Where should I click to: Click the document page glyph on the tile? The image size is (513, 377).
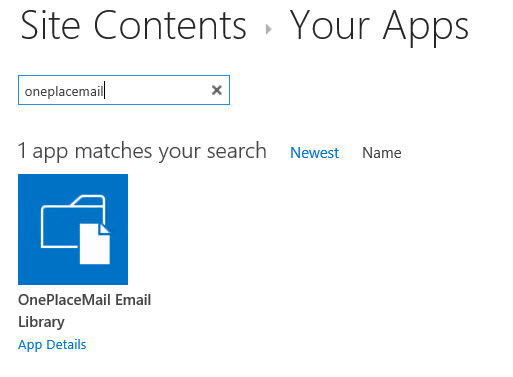tap(95, 244)
